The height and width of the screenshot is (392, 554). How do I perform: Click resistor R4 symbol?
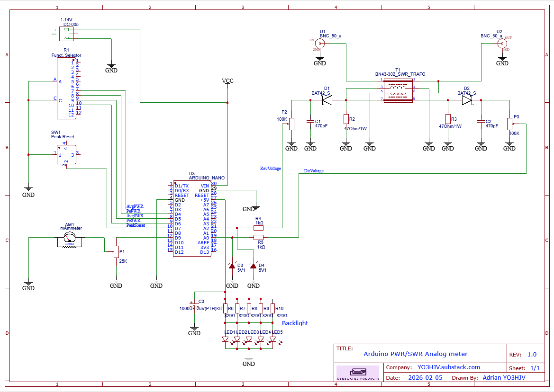click(258, 228)
